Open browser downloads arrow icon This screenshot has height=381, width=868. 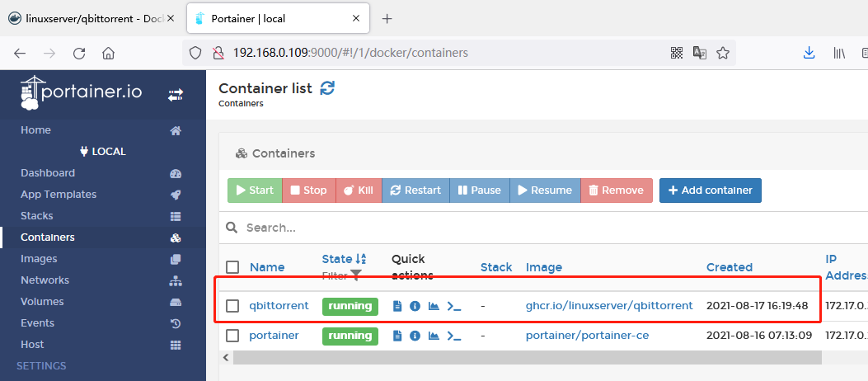click(x=809, y=53)
